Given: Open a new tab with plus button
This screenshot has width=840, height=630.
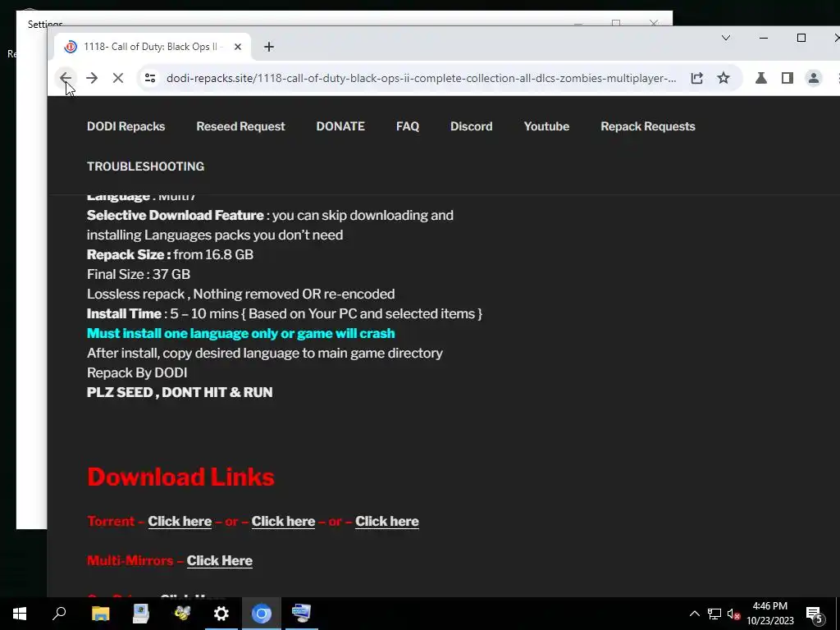Looking at the screenshot, I should pyautogui.click(x=269, y=47).
